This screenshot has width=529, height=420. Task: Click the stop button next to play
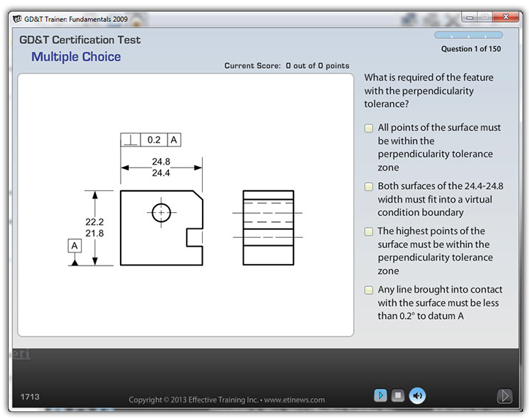pos(398,396)
